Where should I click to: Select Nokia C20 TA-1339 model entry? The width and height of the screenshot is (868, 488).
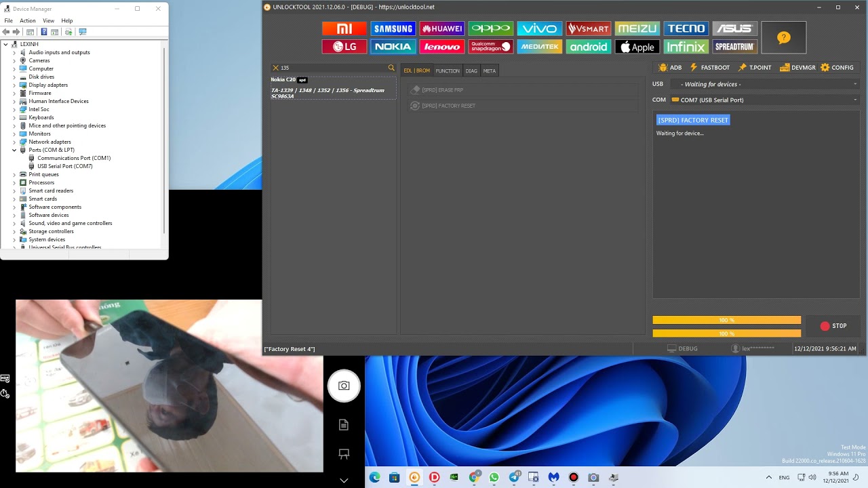(x=333, y=88)
